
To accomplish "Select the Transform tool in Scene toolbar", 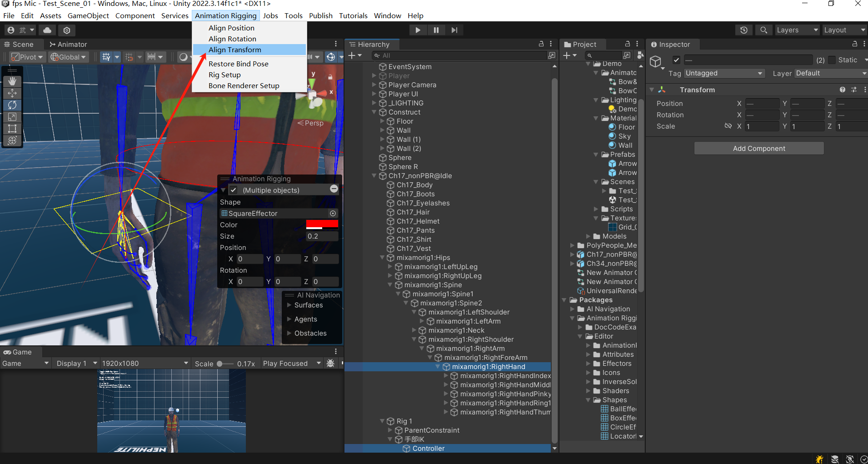I will [x=12, y=140].
